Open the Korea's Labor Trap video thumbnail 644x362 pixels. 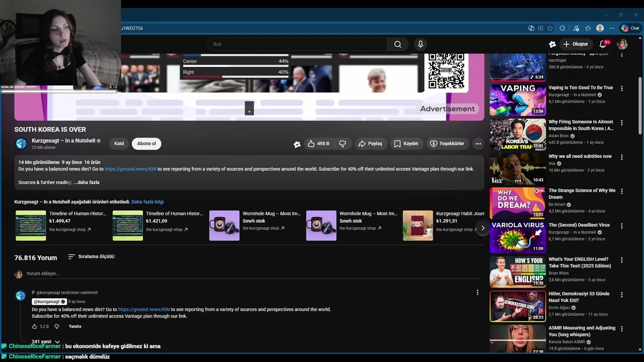click(518, 134)
